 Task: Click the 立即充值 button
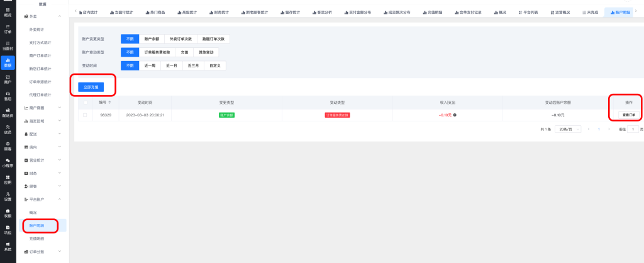(x=91, y=86)
